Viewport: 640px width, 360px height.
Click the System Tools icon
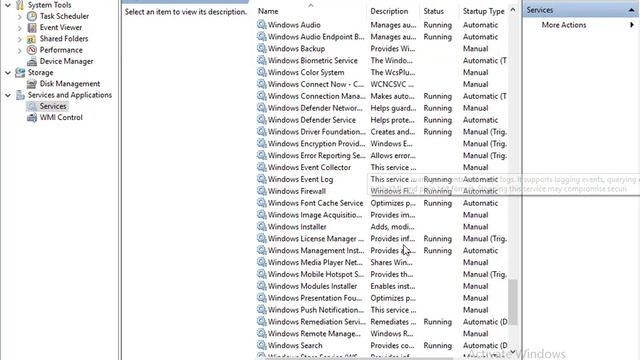coord(20,5)
